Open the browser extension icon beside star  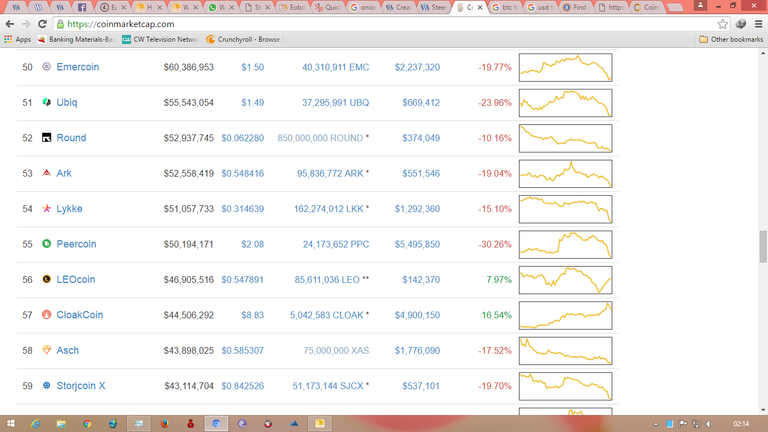[x=741, y=24]
